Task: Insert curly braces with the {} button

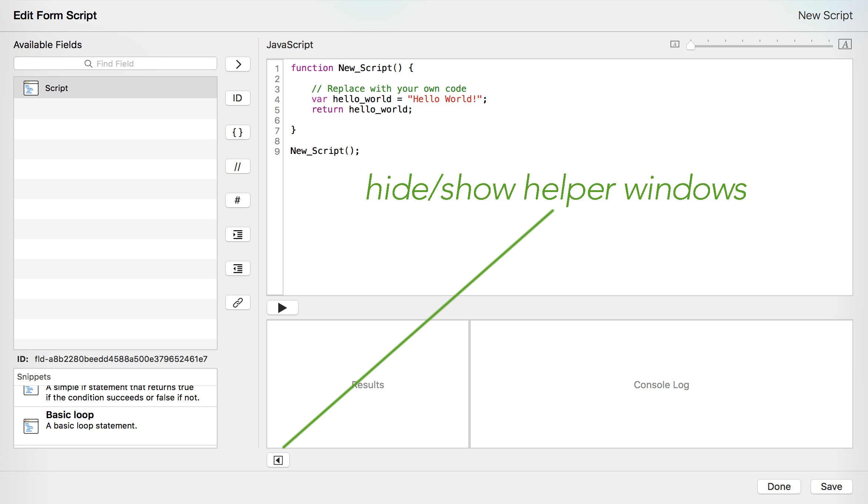Action: pos(238,132)
